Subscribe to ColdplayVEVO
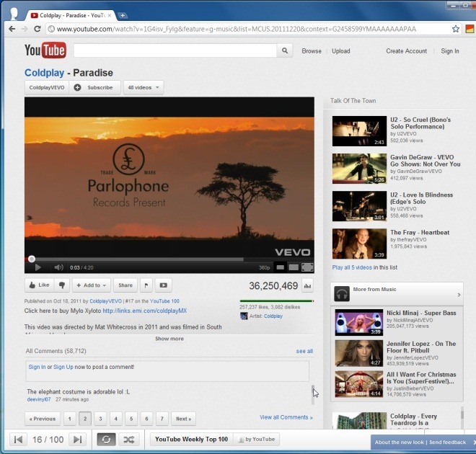This screenshot has width=476, height=454. pyautogui.click(x=94, y=87)
